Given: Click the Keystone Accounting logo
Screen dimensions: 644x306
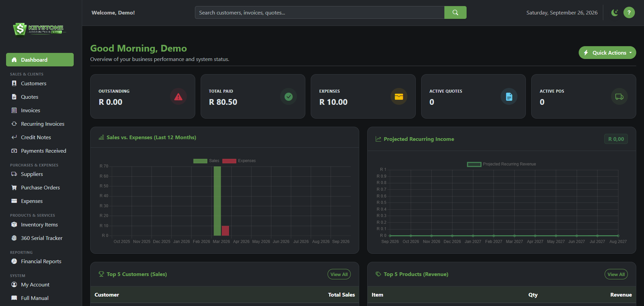Looking at the screenshot, I should pyautogui.click(x=39, y=29).
